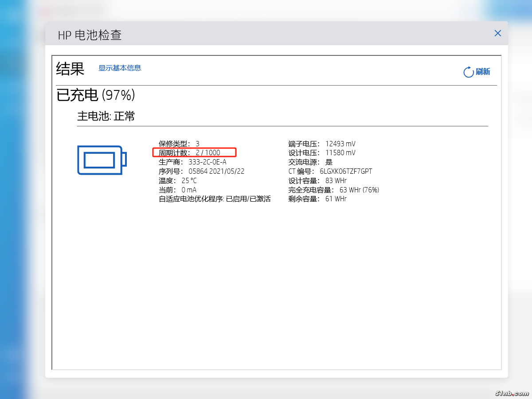Open the 显示基本信息 link
The height and width of the screenshot is (399, 532).
click(x=120, y=68)
